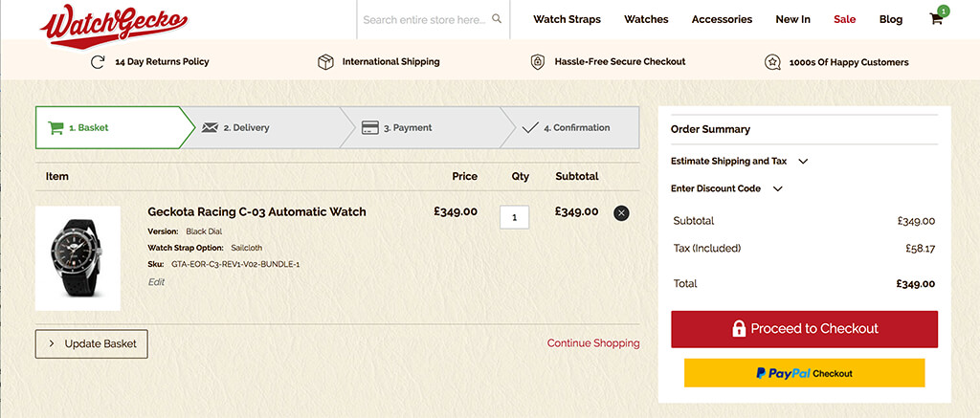This screenshot has width=980, height=418.
Task: Click the arrow icon on Update Basket
Action: click(x=52, y=343)
